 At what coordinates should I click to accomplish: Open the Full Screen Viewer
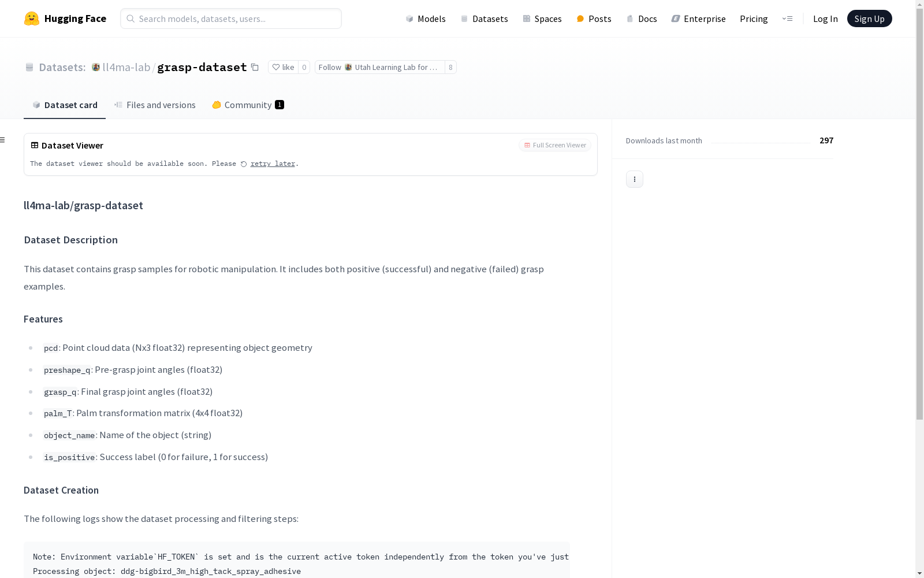[x=554, y=145]
